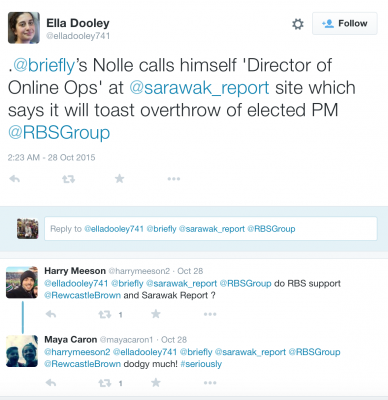Reply to Ella Dooley's main tweet
The image size is (388, 400).
click(15, 179)
